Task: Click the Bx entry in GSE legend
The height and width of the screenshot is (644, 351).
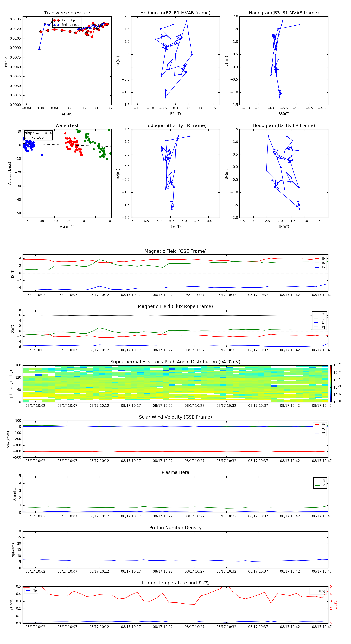Action: click(320, 259)
